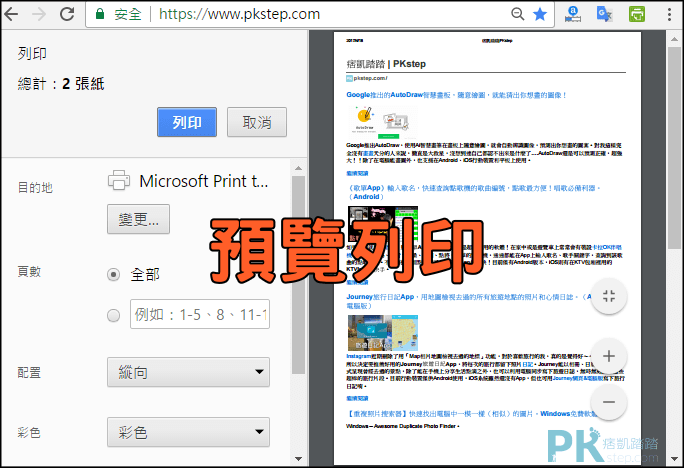Click the Microsoft Print t... destination name

click(204, 181)
